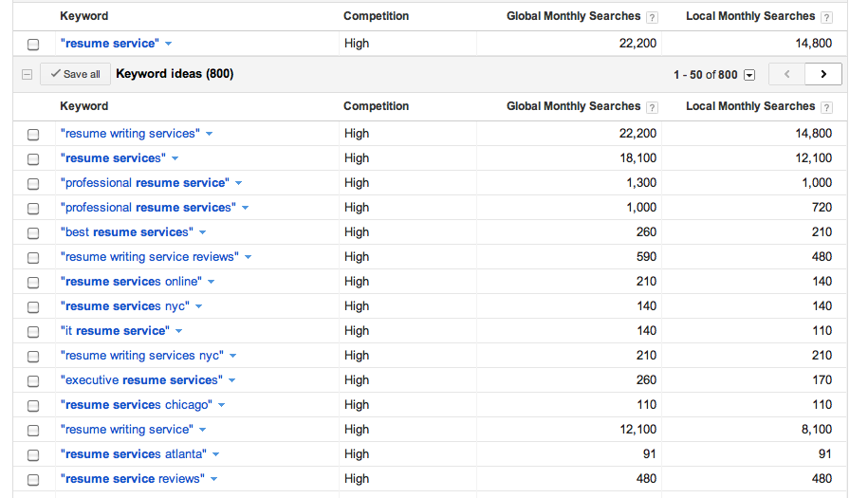Click help icon beside top Global Monthly Searches

click(x=652, y=17)
